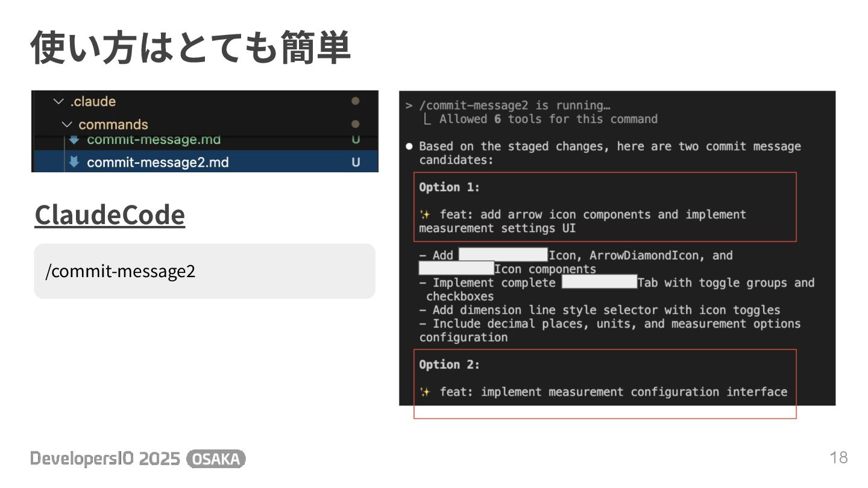This screenshot has width=868, height=488.
Task: Click the commands folder name
Action: [x=113, y=125]
